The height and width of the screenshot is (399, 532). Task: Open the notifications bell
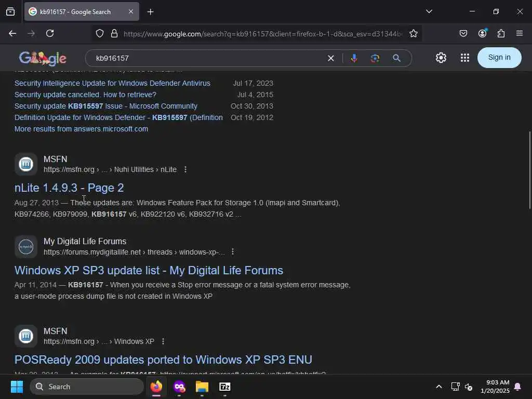point(518,387)
